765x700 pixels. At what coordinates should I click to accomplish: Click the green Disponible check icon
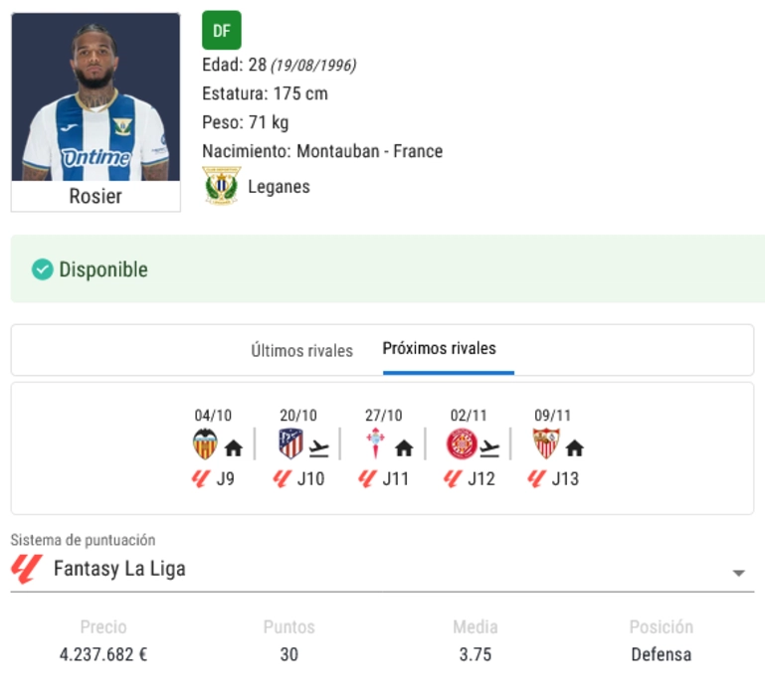(43, 269)
